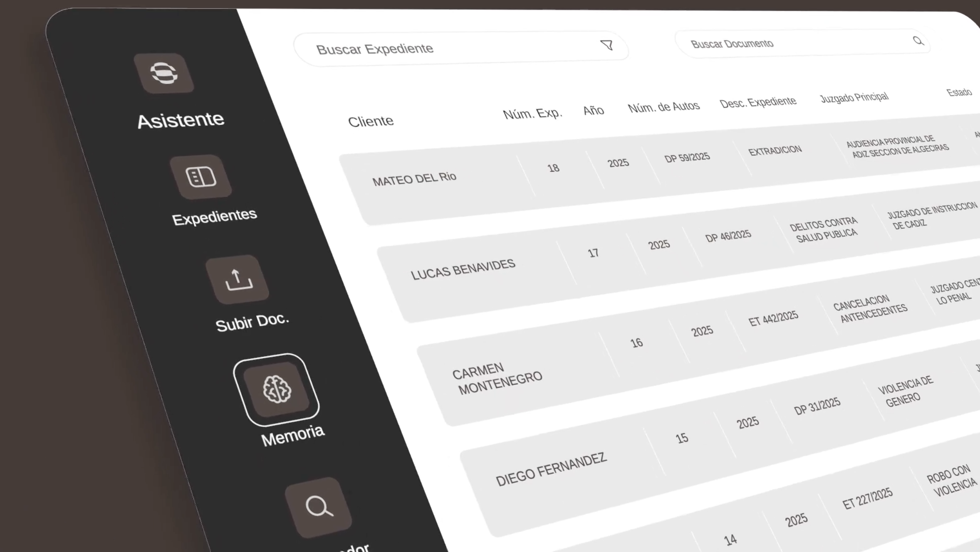Focus the Buscar Expediente search field
The image size is (980, 552).
point(461,48)
